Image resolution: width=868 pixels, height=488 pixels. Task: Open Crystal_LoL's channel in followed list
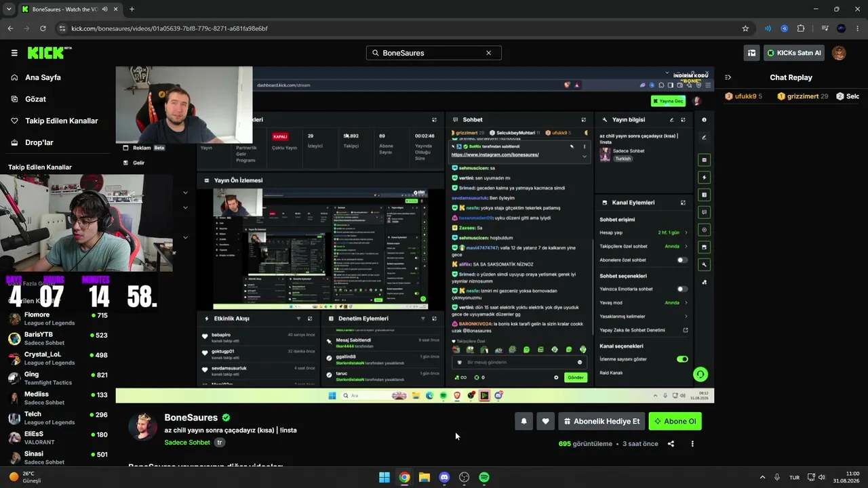point(58,359)
